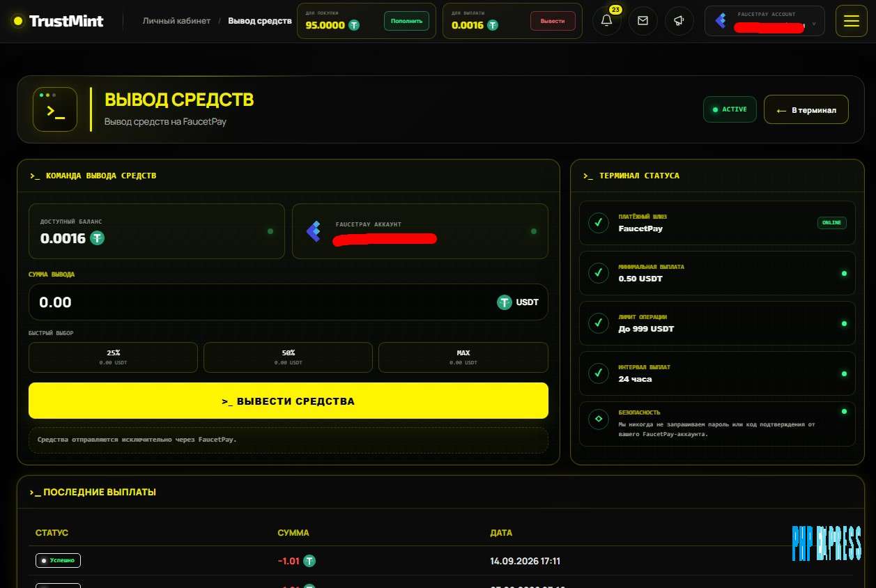Viewport: 876px width, 588px height.
Task: Click diamond icon beside Безопасность
Action: click(x=598, y=419)
